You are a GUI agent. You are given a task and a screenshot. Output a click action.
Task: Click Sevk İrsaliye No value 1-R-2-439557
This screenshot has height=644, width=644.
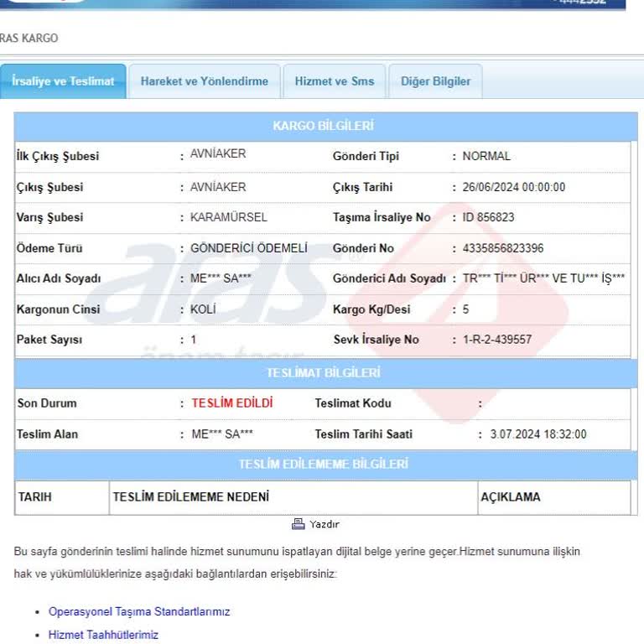(497, 340)
